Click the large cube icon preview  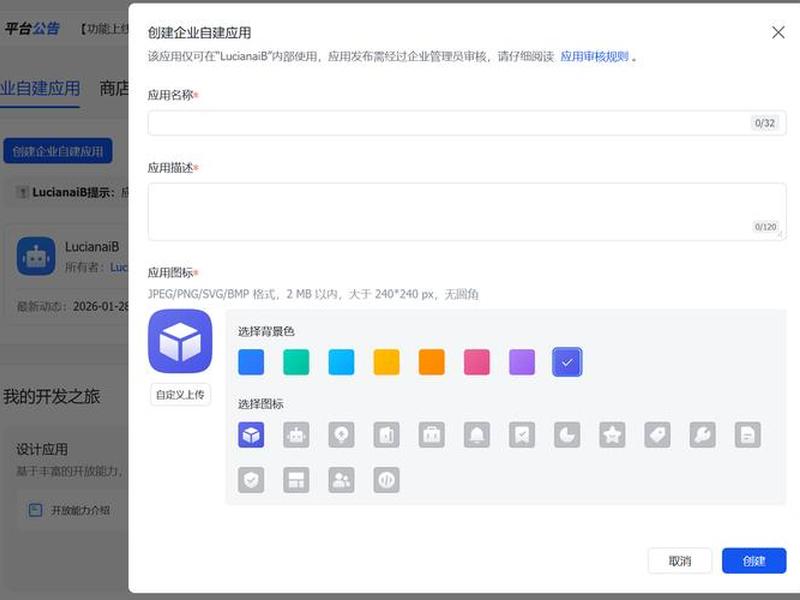[180, 341]
